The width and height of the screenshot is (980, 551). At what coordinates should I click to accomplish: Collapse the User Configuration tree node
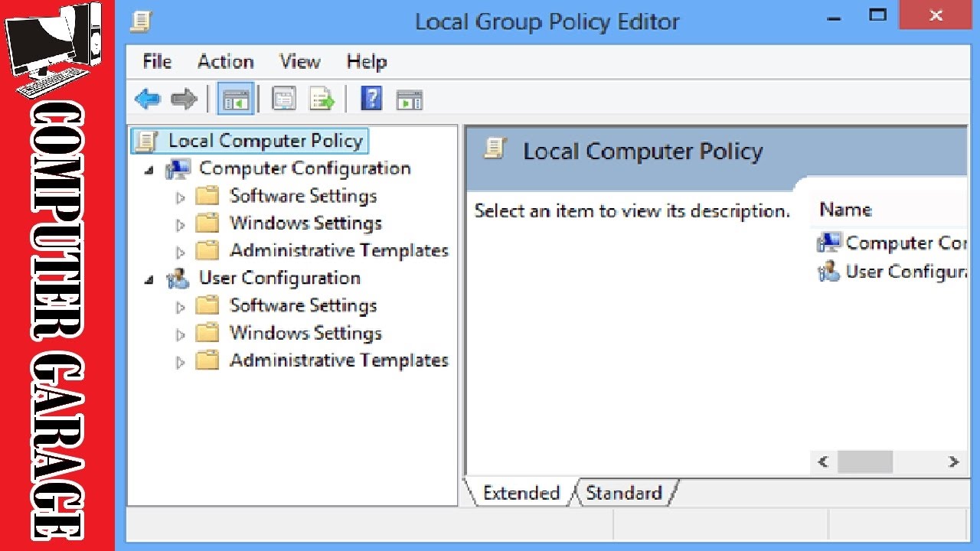click(x=149, y=280)
